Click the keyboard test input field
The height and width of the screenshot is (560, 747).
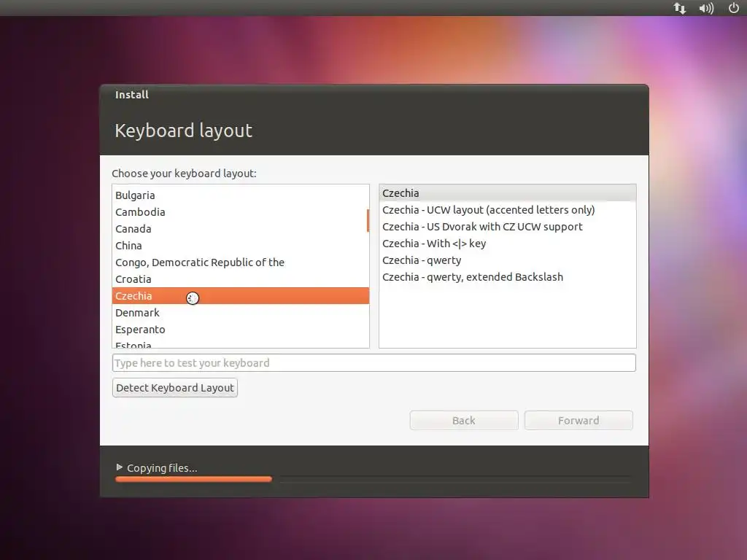click(374, 363)
